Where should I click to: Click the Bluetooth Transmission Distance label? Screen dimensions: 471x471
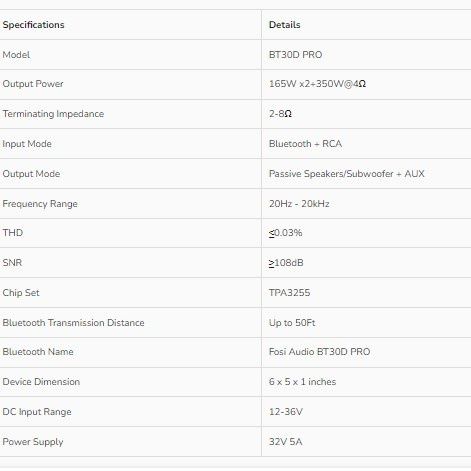click(x=73, y=323)
